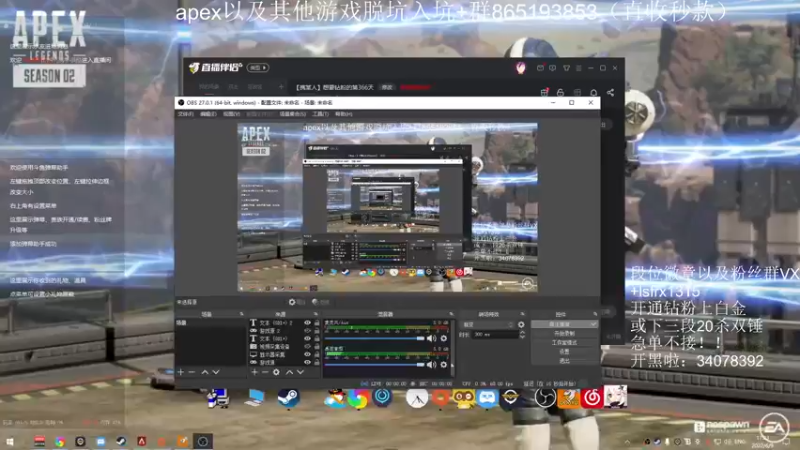The height and width of the screenshot is (450, 800).
Task: Open 麦克风/Aux audio settings gear
Action: pyautogui.click(x=443, y=338)
